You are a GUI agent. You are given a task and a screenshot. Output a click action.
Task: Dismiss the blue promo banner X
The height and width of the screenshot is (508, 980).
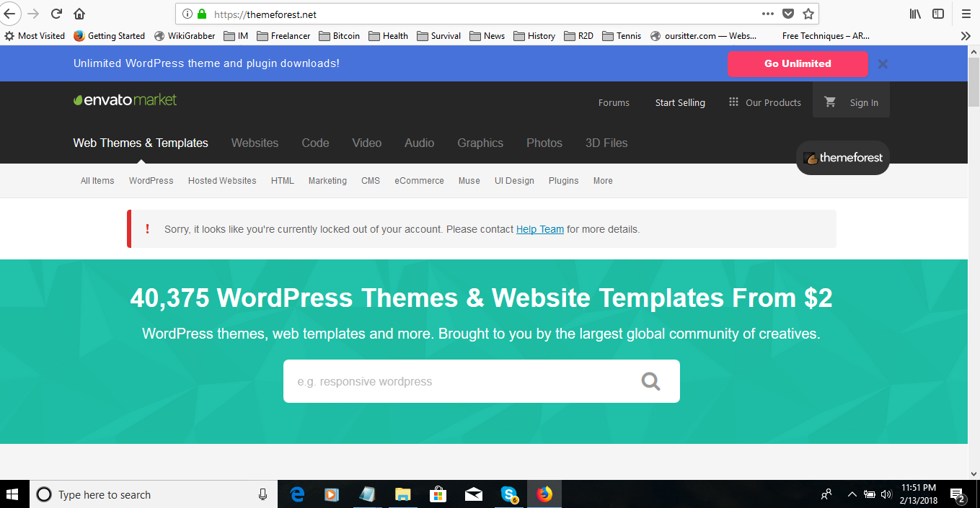[883, 63]
